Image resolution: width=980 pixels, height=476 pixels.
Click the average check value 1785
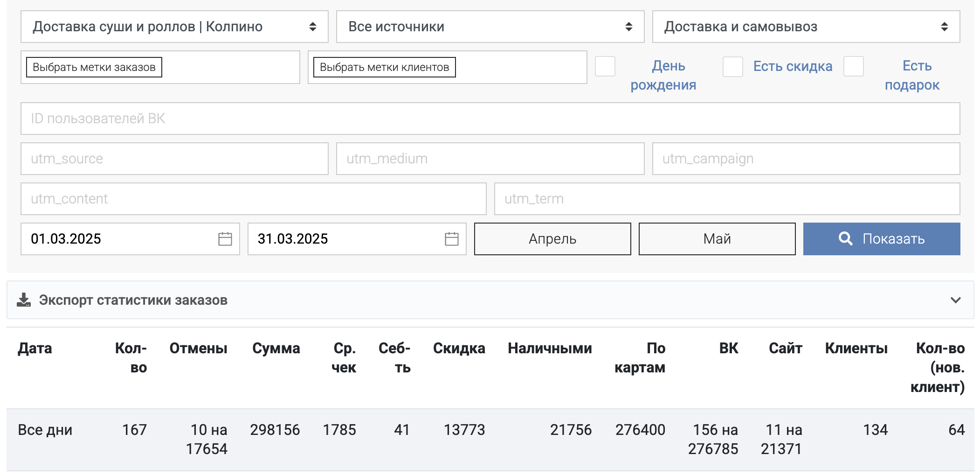339,430
